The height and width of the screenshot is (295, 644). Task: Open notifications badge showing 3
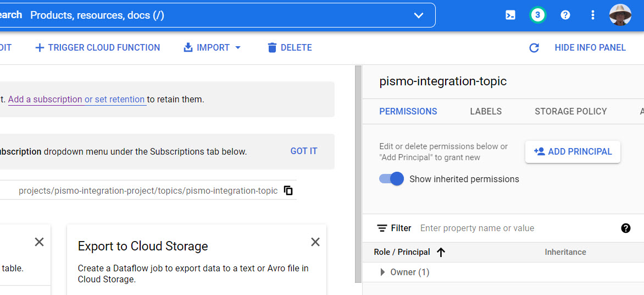click(537, 15)
